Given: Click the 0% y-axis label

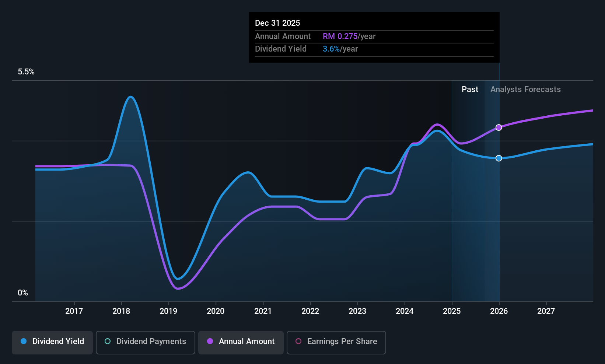Looking at the screenshot, I should [x=23, y=293].
